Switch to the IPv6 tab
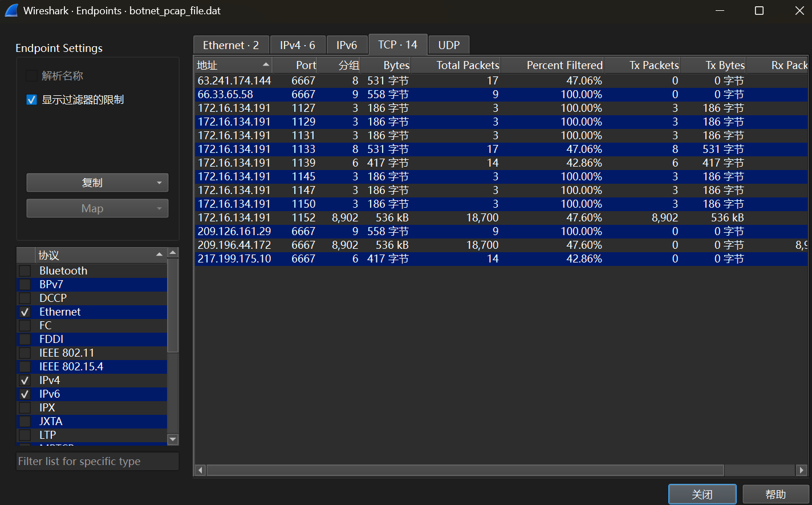 347,45
